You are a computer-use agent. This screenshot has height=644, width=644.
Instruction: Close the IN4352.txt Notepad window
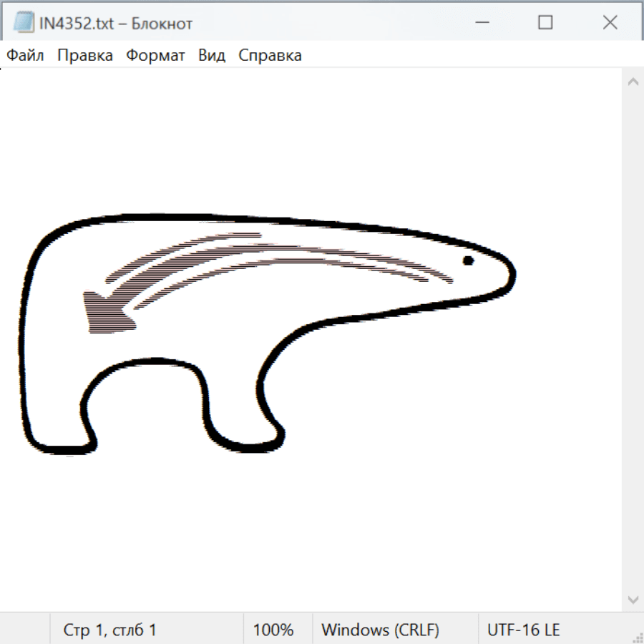pyautogui.click(x=610, y=23)
